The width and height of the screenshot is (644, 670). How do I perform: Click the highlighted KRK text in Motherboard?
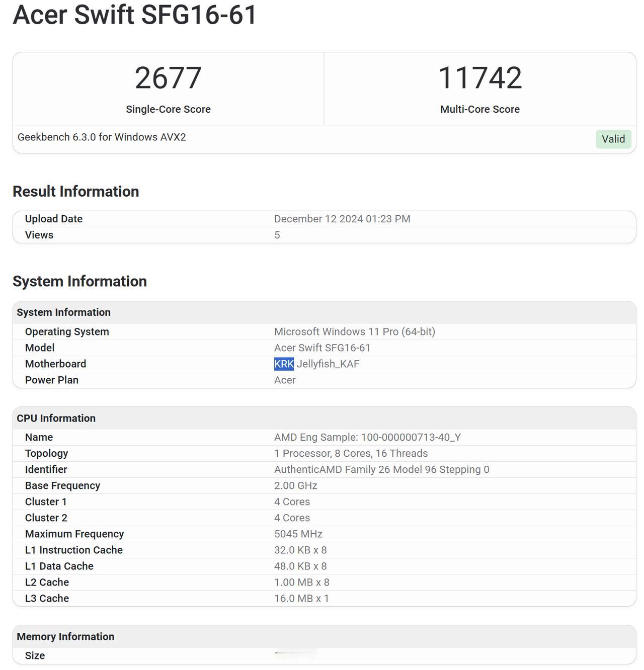(x=284, y=364)
